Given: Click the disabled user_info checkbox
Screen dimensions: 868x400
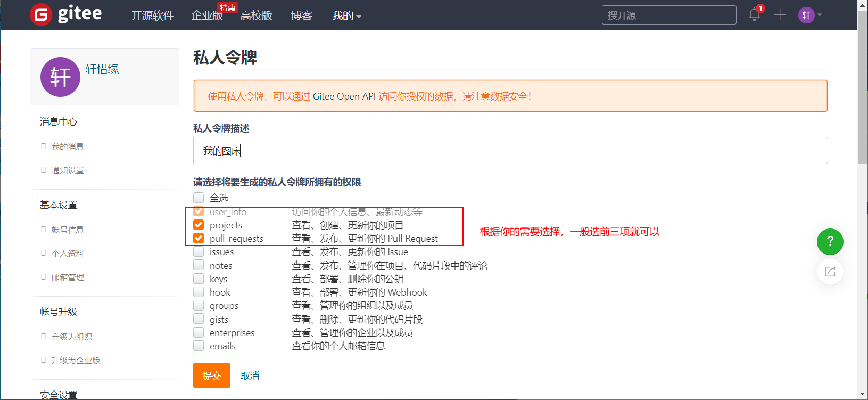Looking at the screenshot, I should coord(199,211).
